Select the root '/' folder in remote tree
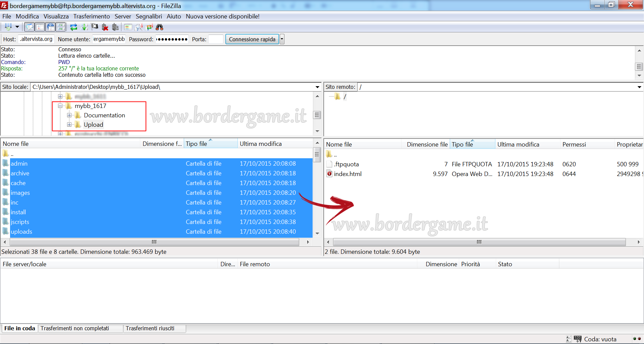Screen dimensions: 644x344 tap(345, 97)
